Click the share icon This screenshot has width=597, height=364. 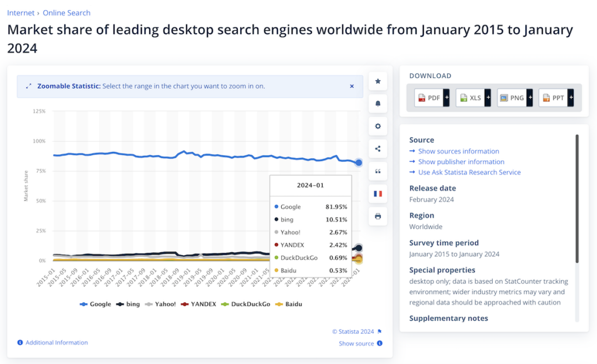click(x=378, y=149)
